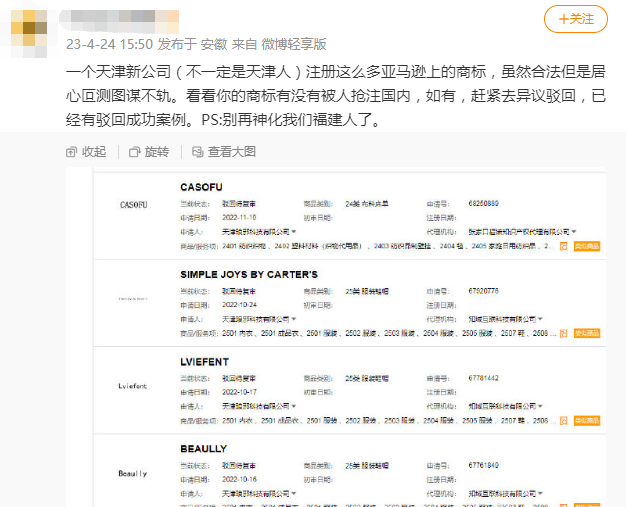Viewport: 626px width, 507px height.
Task: Expand agency dropdown in CASOFU row
Action: pos(574,232)
